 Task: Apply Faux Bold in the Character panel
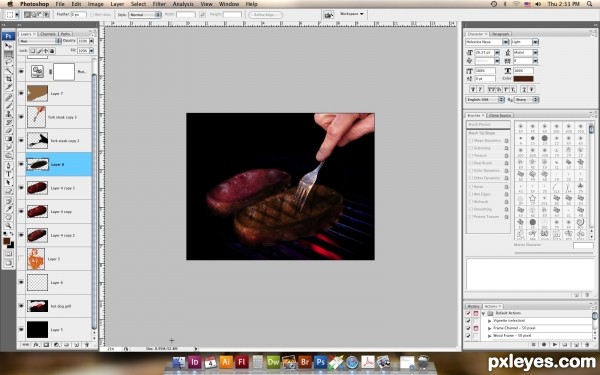473,89
